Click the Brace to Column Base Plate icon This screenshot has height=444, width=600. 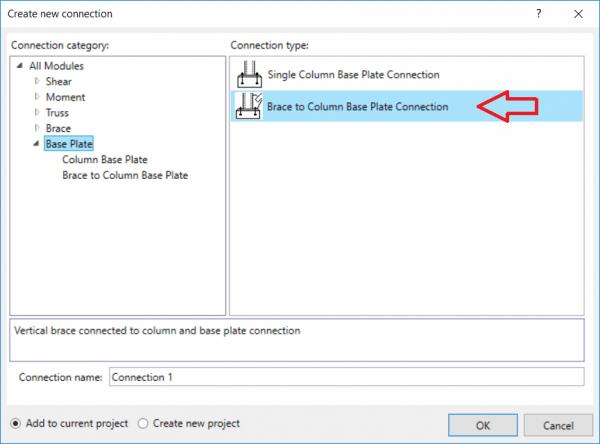click(x=247, y=106)
